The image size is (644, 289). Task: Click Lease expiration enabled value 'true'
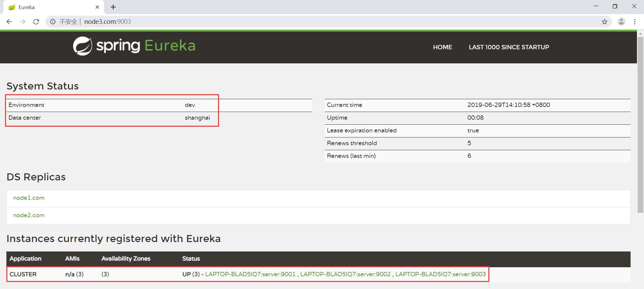click(473, 130)
